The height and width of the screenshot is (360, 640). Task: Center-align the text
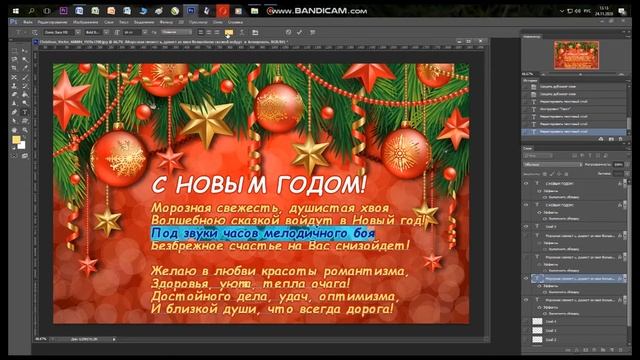point(209,32)
